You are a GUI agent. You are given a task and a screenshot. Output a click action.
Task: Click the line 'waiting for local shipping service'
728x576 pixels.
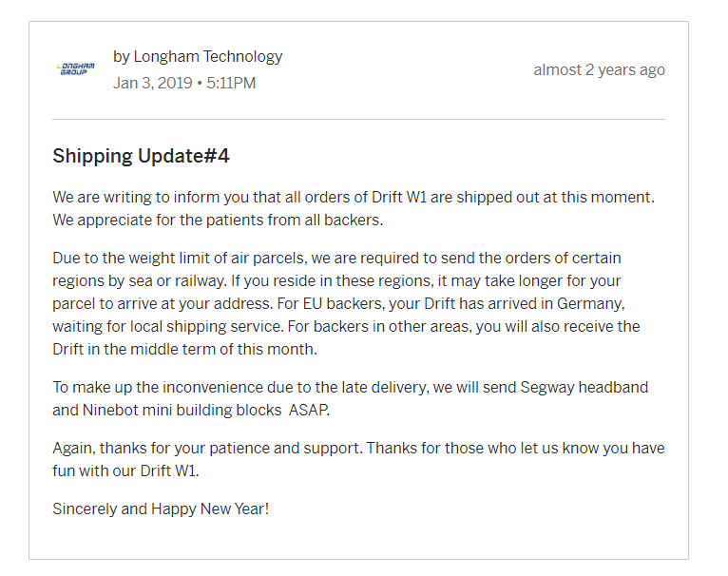point(346,326)
